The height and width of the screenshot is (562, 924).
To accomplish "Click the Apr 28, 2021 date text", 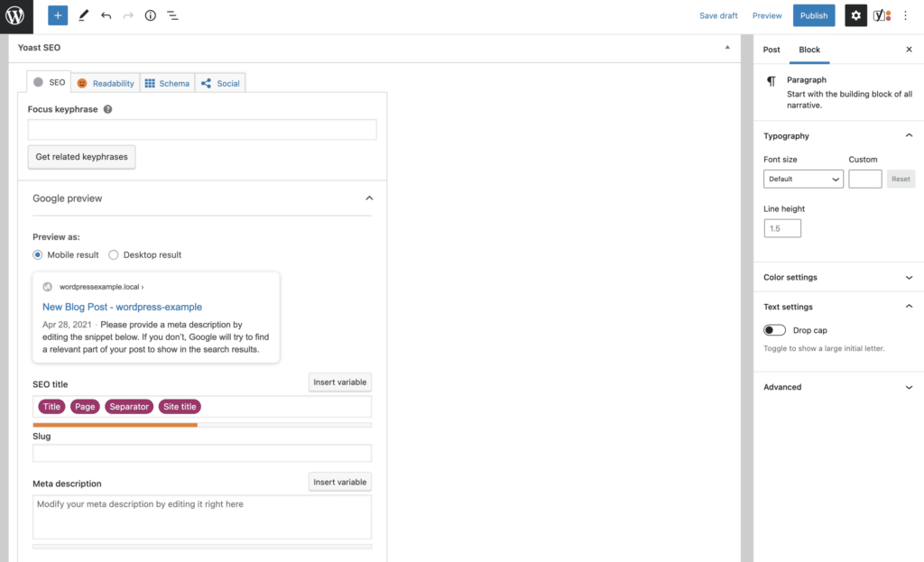I will (x=67, y=325).
